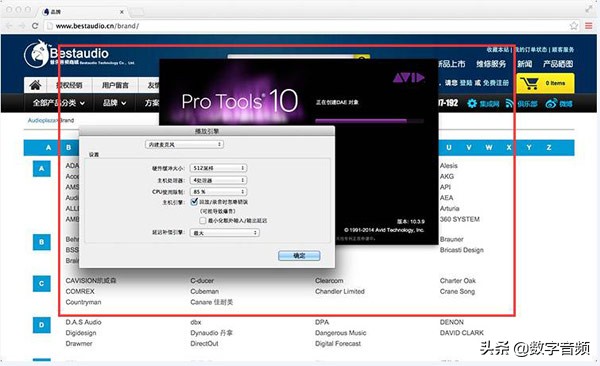This screenshot has height=366, width=600.
Task: Click the 0 Items cart label
Action: [x=555, y=83]
